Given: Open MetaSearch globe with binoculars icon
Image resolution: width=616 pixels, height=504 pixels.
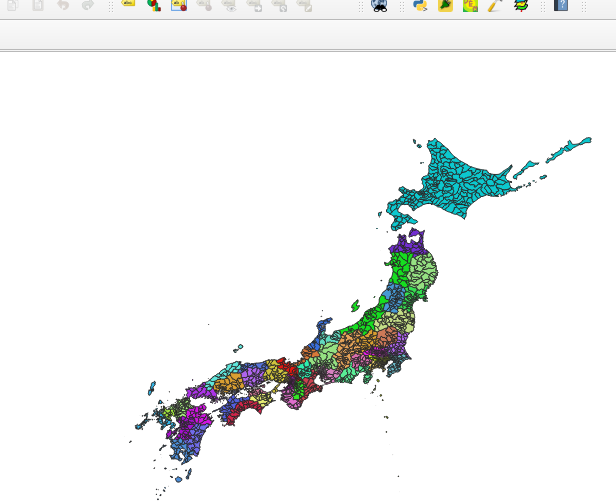Looking at the screenshot, I should [x=380, y=5].
